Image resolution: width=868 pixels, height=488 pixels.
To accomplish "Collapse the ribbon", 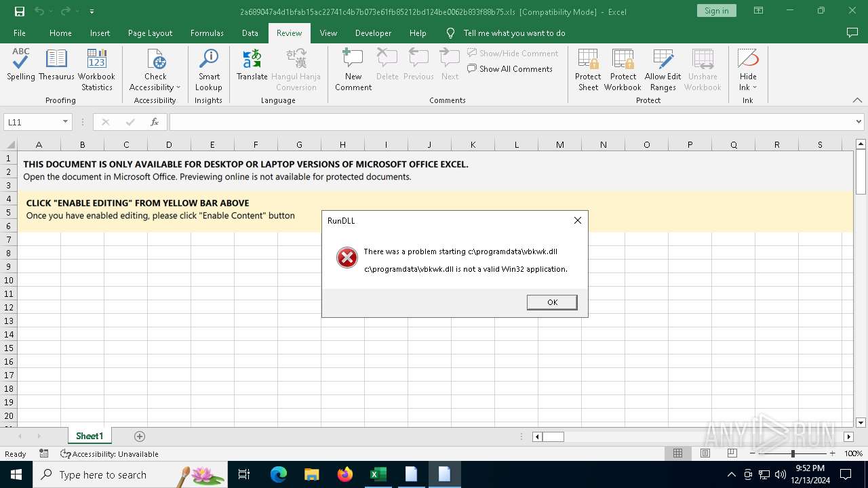I will click(x=857, y=100).
